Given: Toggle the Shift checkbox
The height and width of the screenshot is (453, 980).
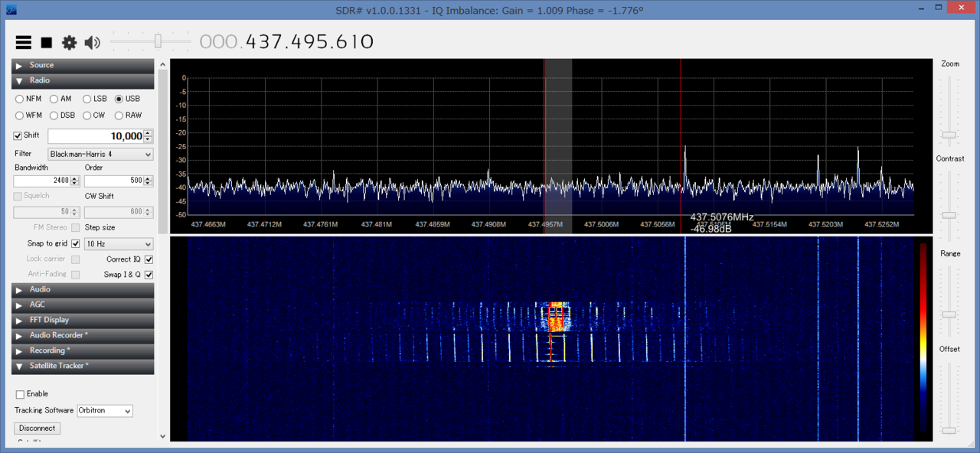Looking at the screenshot, I should tap(18, 135).
